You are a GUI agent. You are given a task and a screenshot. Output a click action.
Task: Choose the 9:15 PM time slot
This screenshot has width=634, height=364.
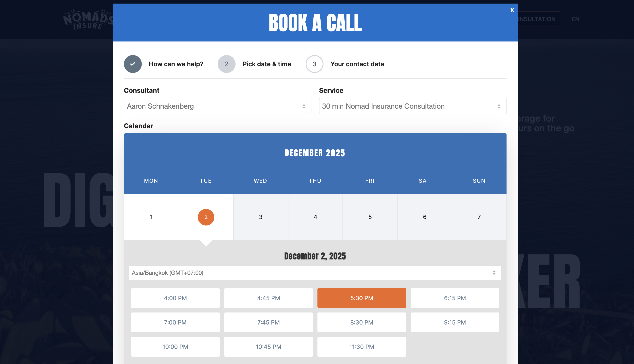coord(455,322)
